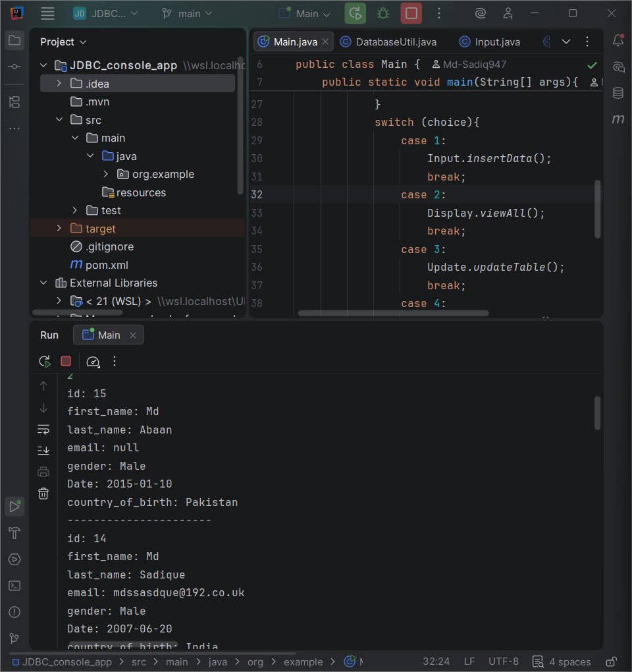Screen dimensions: 632x672
Task: Click the green inspections checkmark widget
Action: pos(592,65)
